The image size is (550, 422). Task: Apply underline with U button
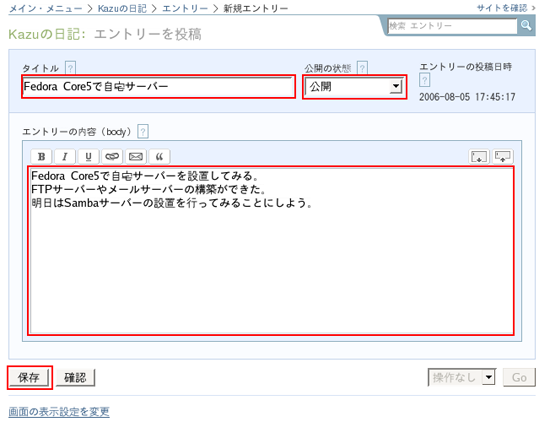click(88, 156)
